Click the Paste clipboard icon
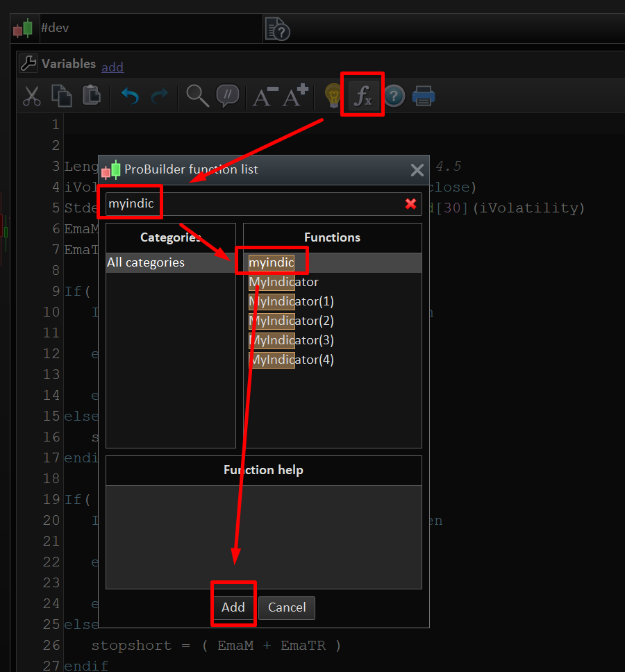Image resolution: width=625 pixels, height=672 pixels. click(91, 95)
